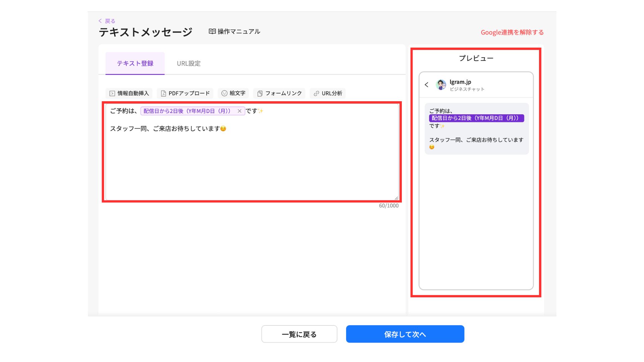
Task: Open the 絵文字 smiley icon
Action: tap(224, 93)
